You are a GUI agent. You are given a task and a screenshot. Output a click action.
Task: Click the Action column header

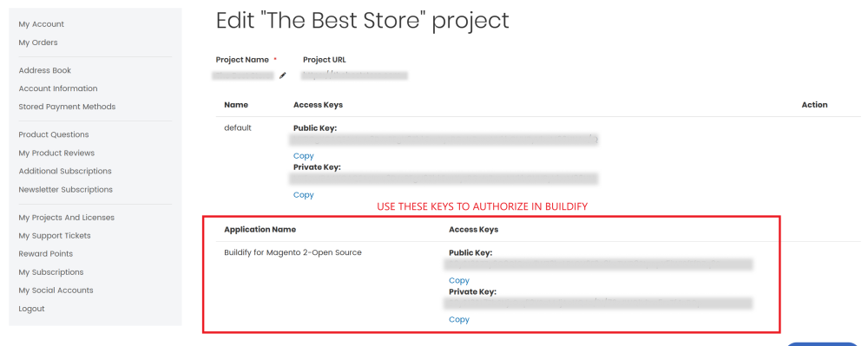(814, 104)
